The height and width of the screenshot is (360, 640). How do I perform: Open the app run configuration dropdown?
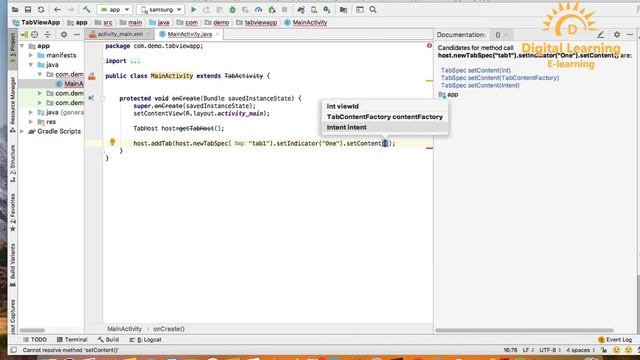click(x=115, y=9)
